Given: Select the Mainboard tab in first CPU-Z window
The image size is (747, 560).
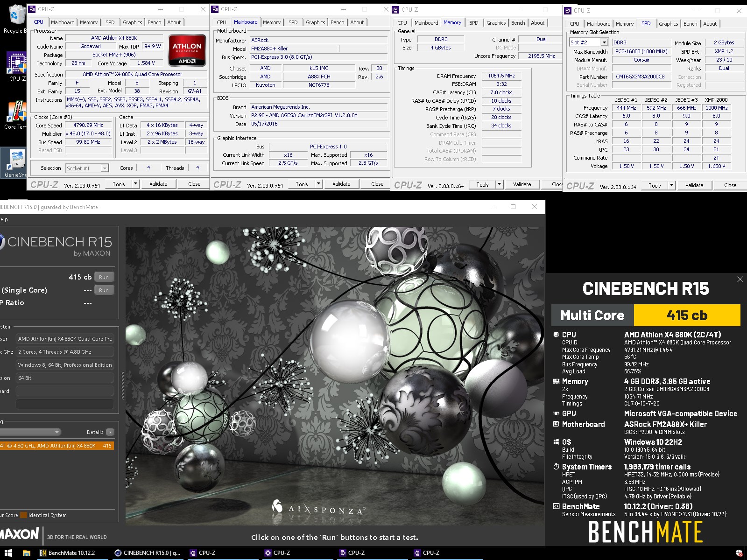Looking at the screenshot, I should point(63,22).
